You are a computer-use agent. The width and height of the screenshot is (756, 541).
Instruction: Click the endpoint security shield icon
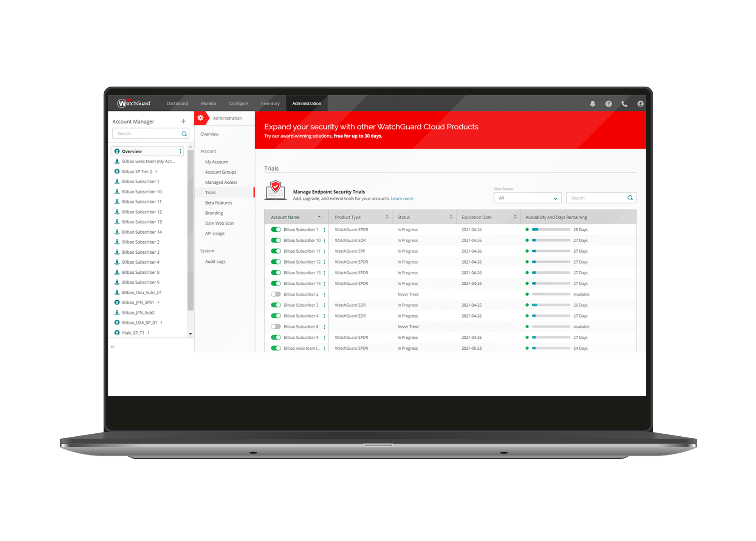276,190
